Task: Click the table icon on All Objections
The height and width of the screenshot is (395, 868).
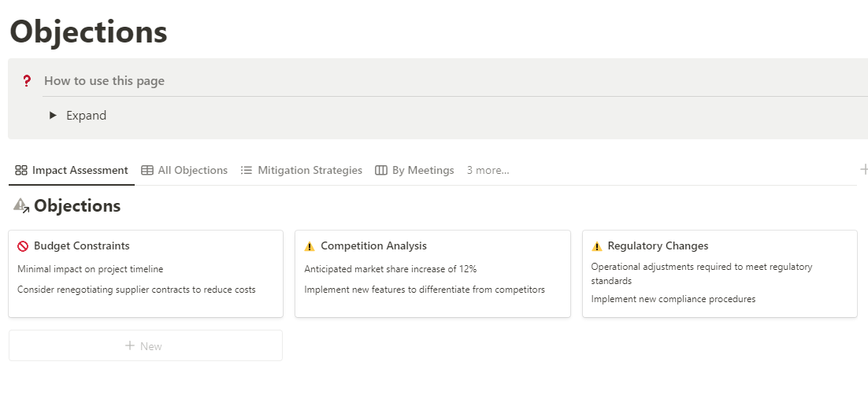Action: click(x=147, y=170)
